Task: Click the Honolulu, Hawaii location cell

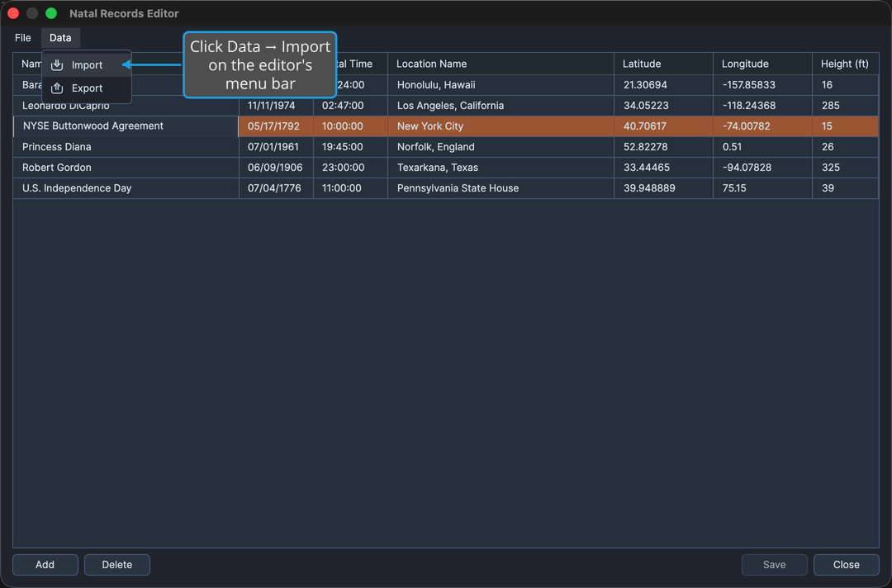Action: point(501,85)
